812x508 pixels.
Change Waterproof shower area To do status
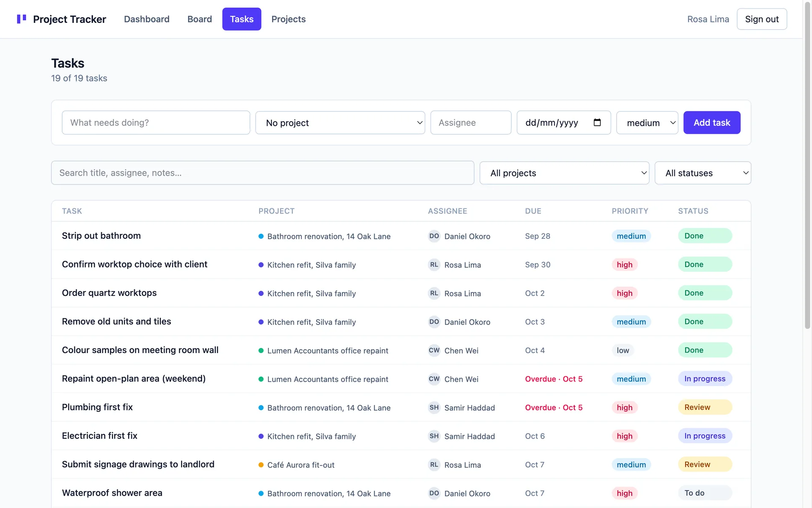(705, 493)
